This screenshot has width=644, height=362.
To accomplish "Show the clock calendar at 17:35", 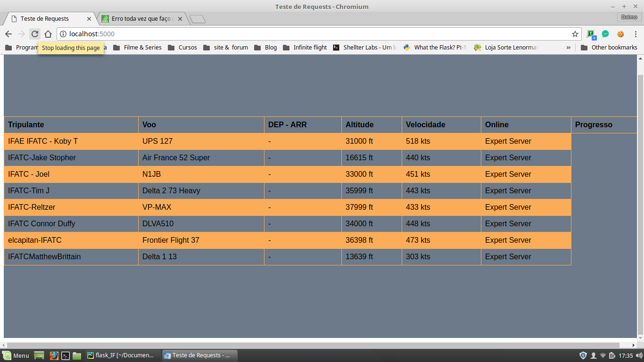I will point(626,355).
